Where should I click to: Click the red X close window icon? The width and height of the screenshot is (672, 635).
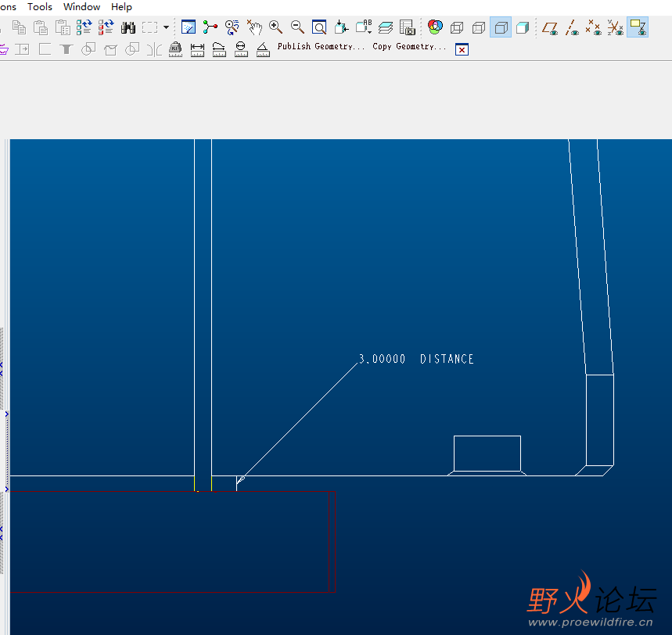(x=462, y=50)
